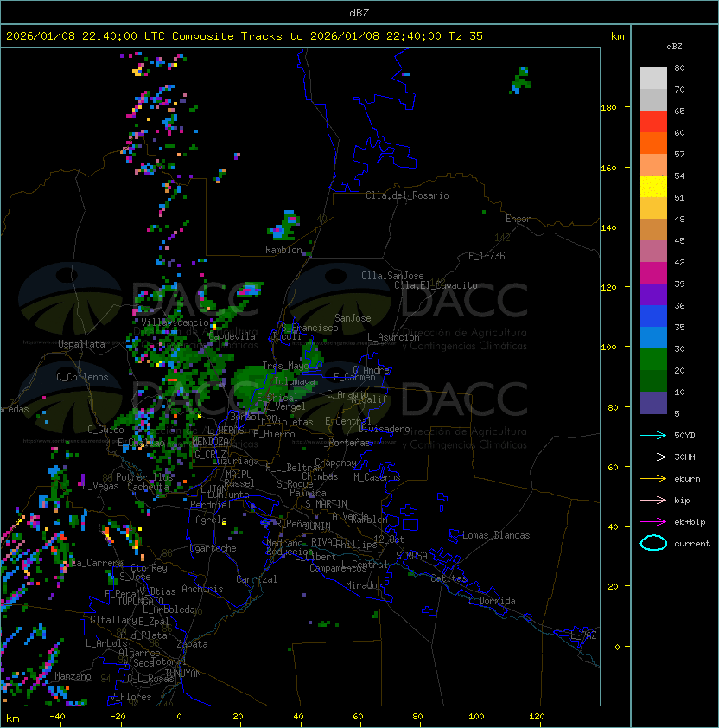The height and width of the screenshot is (728, 719).
Task: Click the legend value 48
Action: point(679,219)
